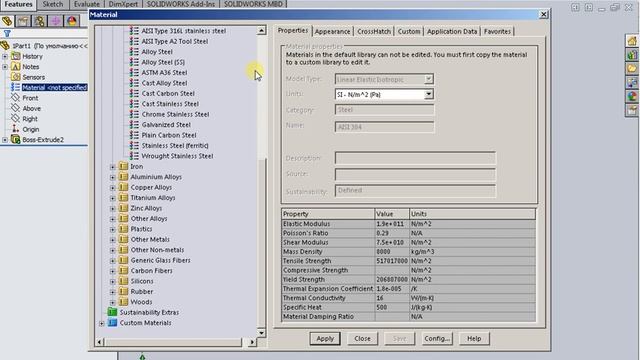
Task: Open File Explorer folder icon in task pane
Action: point(632,69)
